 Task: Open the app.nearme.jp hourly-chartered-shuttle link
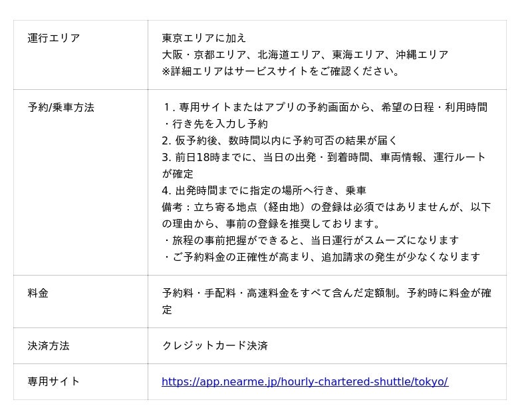[x=305, y=381]
